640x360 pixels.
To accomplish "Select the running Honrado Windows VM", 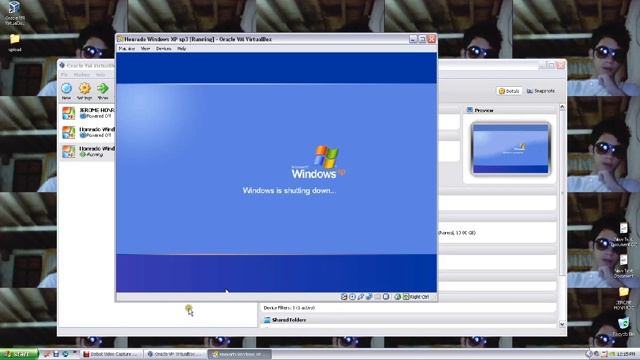I will click(88, 151).
